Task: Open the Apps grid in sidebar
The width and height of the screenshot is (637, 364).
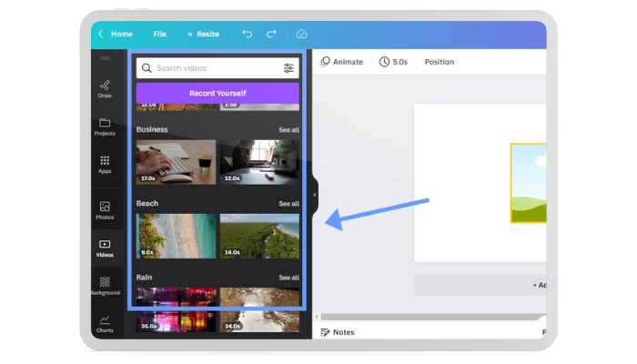Action: click(105, 165)
